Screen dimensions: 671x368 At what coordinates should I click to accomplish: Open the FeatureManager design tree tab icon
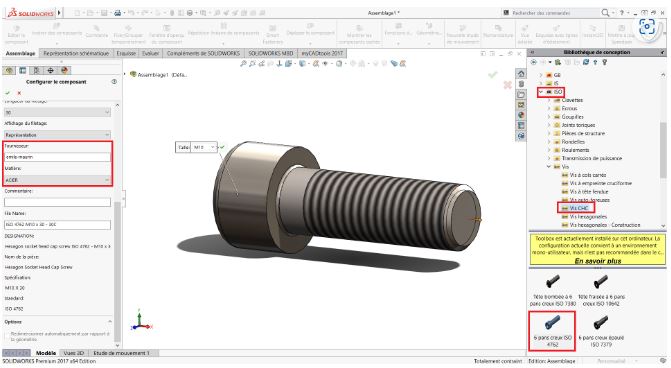[x=9, y=71]
